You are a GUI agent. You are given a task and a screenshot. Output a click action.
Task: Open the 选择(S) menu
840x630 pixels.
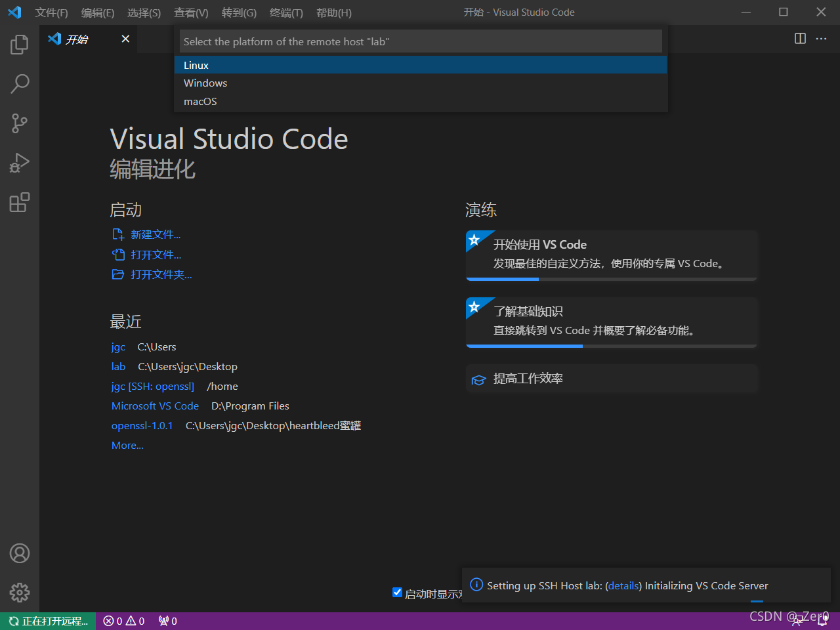[x=144, y=12]
